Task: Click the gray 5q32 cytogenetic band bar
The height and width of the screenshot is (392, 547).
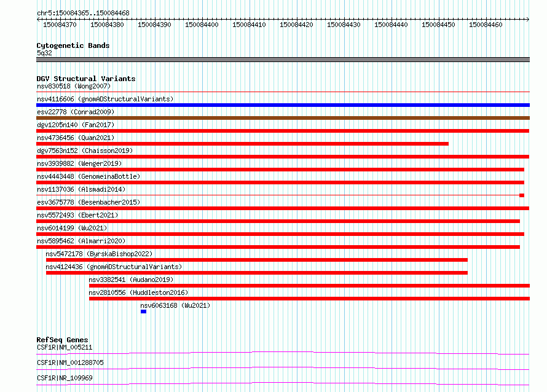Action: click(x=283, y=60)
